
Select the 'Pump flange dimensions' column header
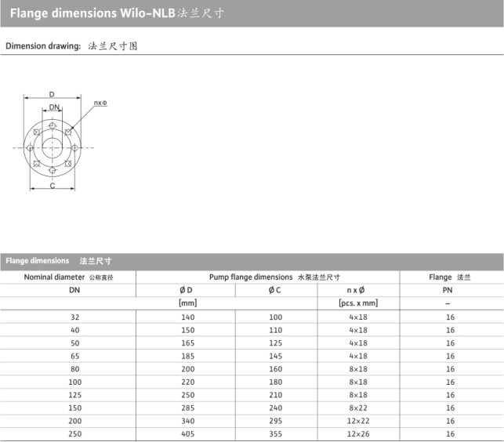tap(251, 277)
